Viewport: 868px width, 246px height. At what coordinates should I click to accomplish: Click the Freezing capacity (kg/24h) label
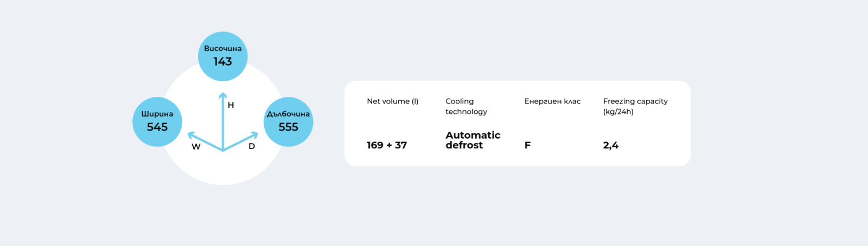635,106
